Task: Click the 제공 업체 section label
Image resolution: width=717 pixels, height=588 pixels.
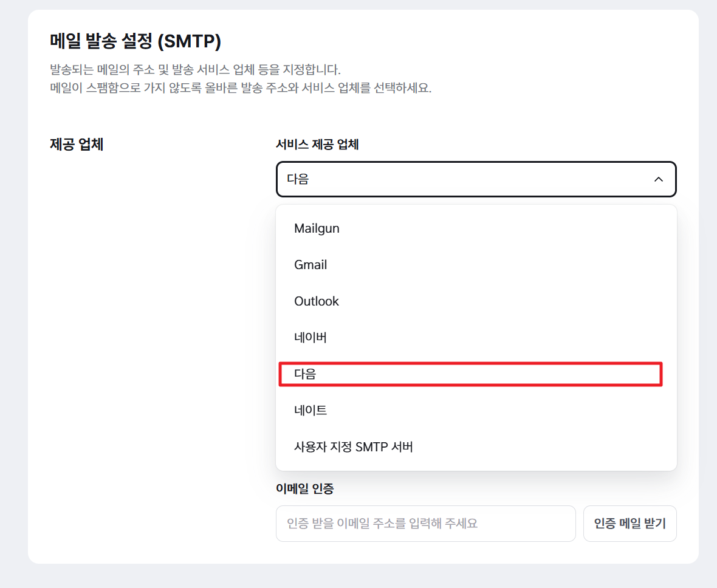Action: point(77,145)
